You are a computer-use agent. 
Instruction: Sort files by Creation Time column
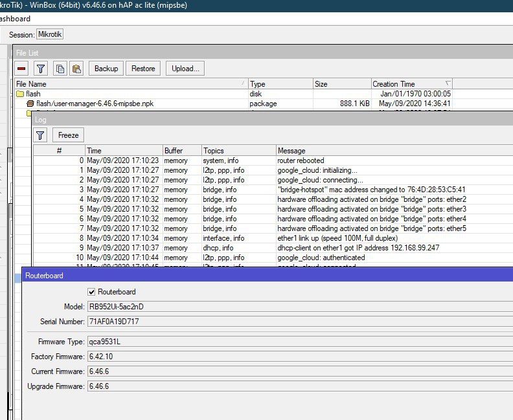coord(412,84)
